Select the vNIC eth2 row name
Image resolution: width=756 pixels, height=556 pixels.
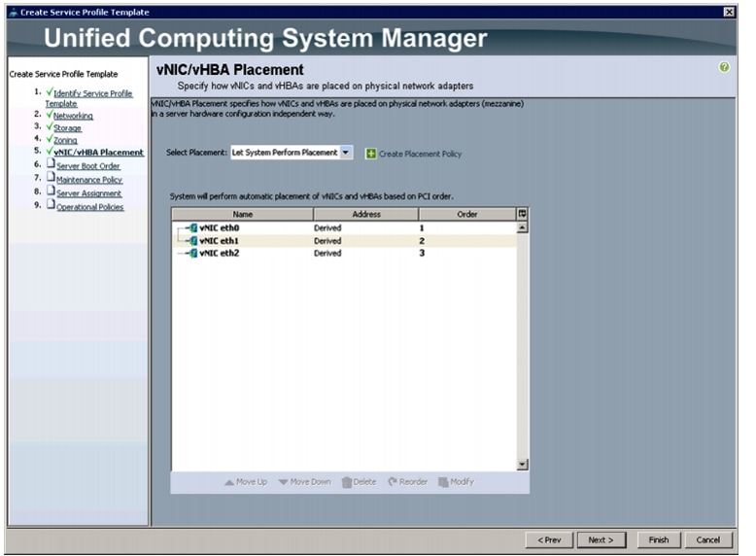pyautogui.click(x=220, y=253)
